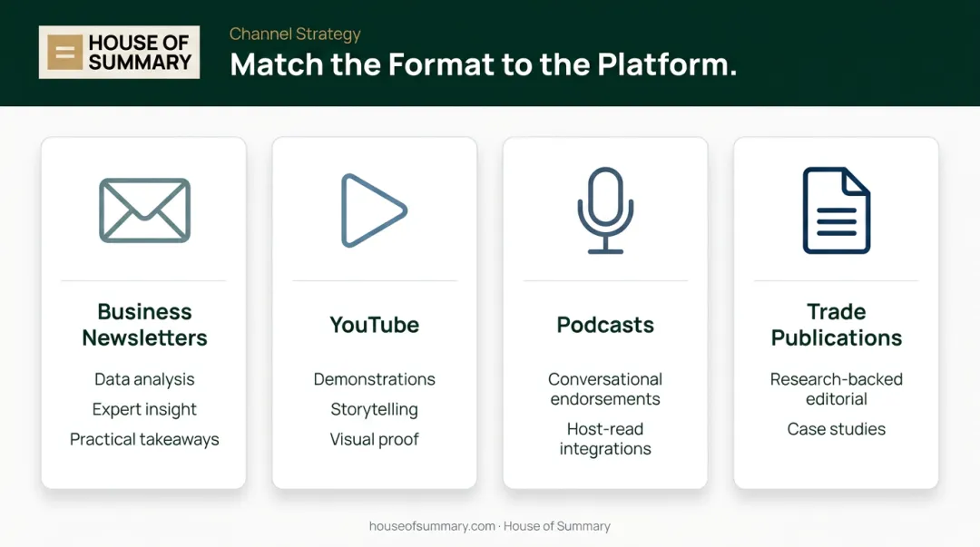
Task: Click the 'Host-read integrations' line
Action: [x=605, y=439]
